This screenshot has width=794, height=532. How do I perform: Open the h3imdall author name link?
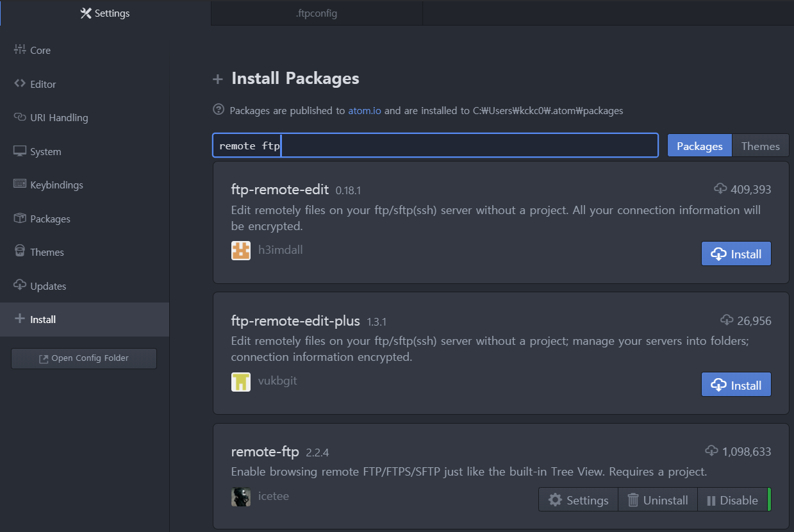click(x=280, y=250)
